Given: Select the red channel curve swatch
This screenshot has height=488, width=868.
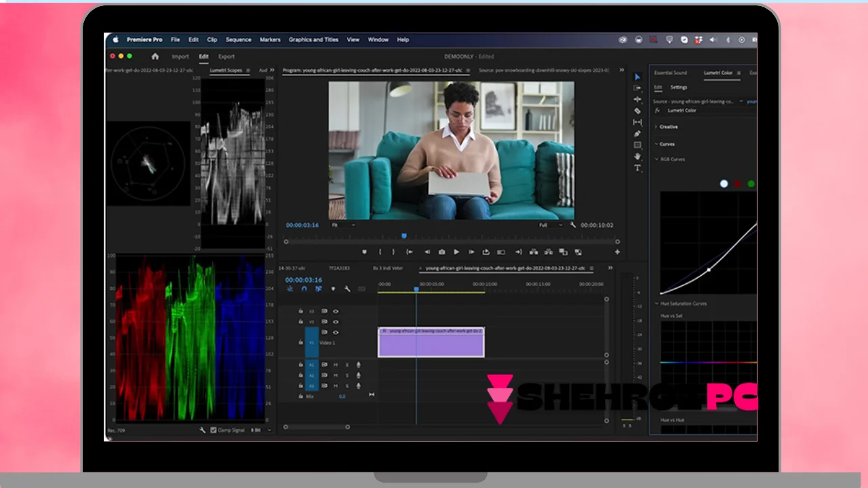Looking at the screenshot, I should (x=737, y=184).
